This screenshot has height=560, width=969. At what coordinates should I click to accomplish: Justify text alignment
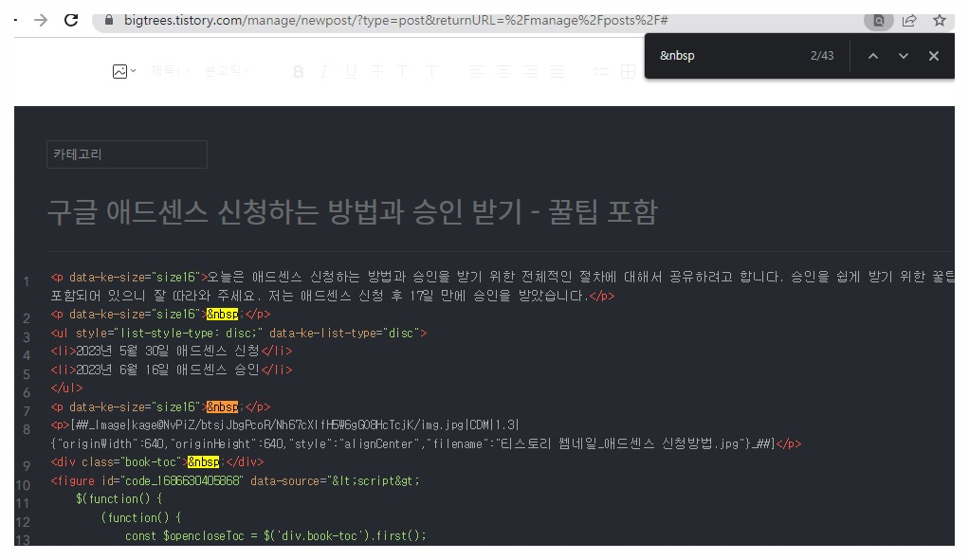pyautogui.click(x=558, y=72)
